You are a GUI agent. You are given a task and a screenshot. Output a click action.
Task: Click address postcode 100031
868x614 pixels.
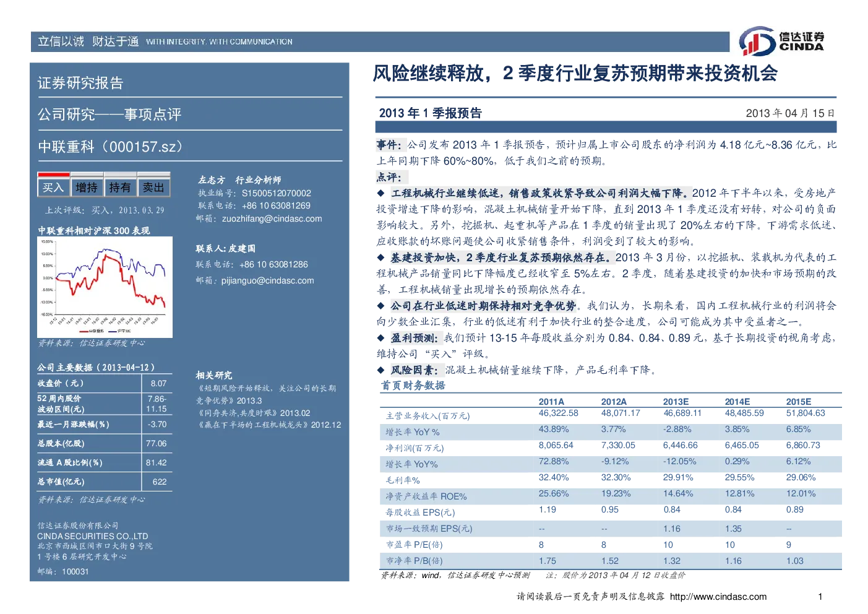pos(75,571)
